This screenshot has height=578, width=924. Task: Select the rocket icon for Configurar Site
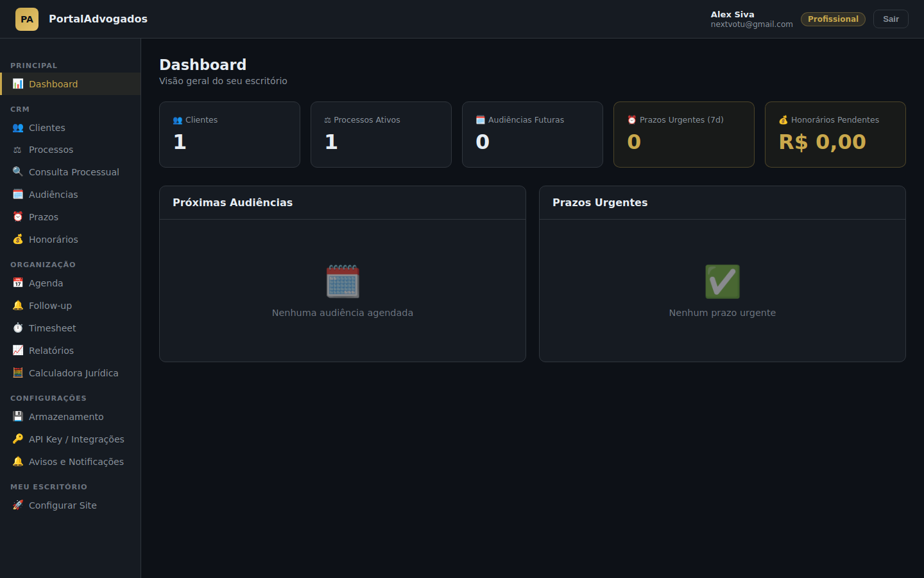coord(17,505)
